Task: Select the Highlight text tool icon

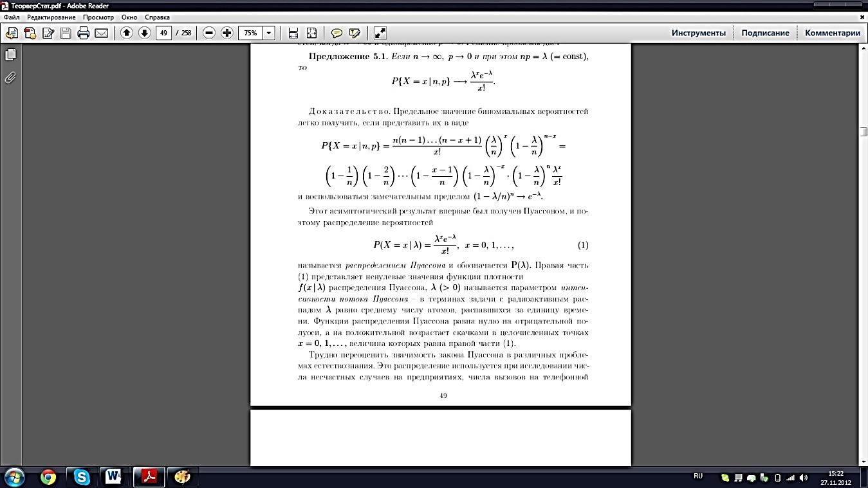Action: [355, 33]
